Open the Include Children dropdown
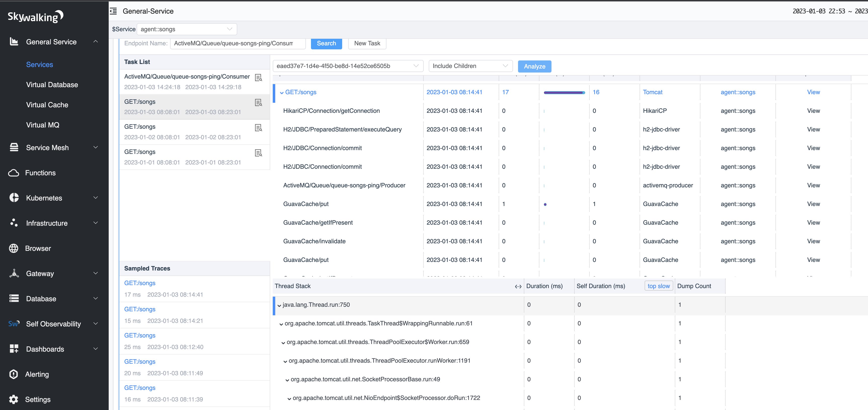The image size is (868, 410). (x=470, y=66)
